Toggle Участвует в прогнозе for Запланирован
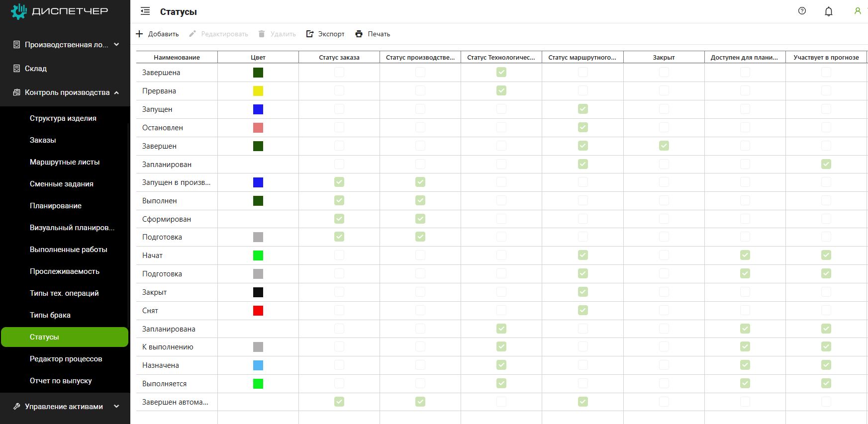This screenshot has width=868, height=424. point(826,164)
